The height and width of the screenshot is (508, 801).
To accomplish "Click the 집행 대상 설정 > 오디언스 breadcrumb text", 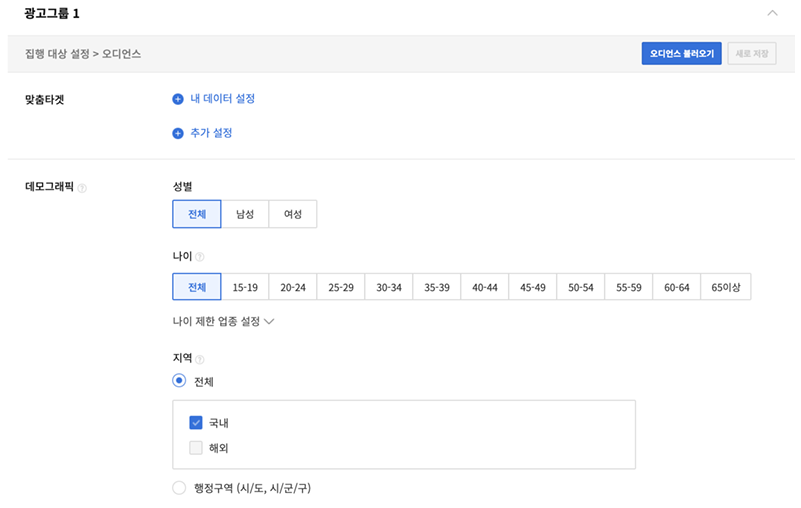I will [x=83, y=54].
